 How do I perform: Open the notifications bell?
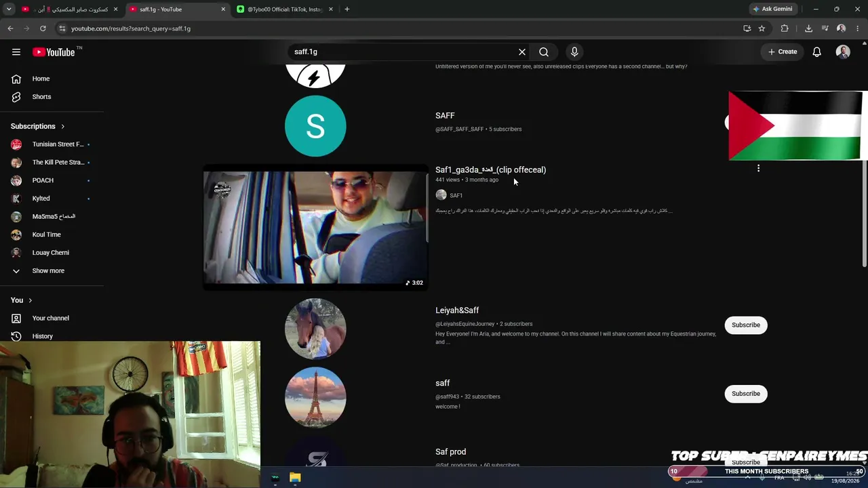(817, 52)
